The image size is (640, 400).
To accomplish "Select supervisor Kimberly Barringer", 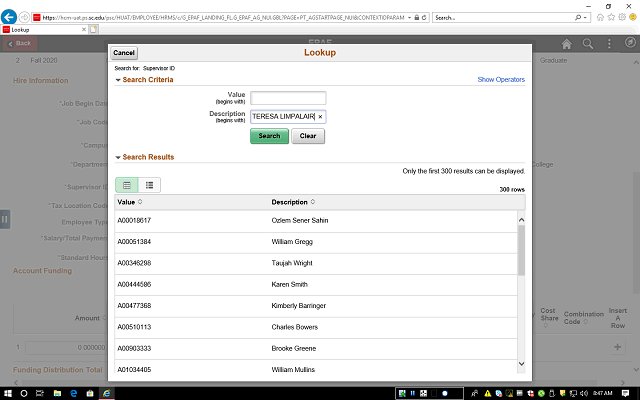I will point(299,305).
